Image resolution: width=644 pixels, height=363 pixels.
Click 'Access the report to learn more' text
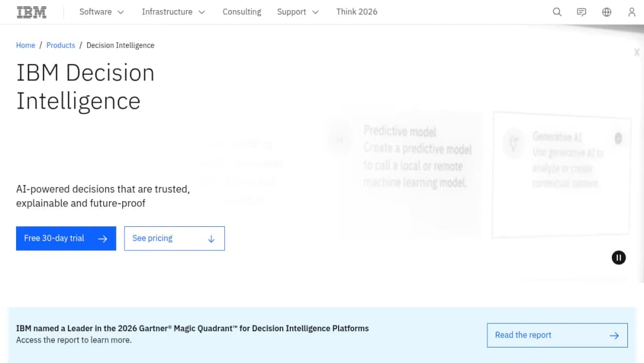(x=74, y=340)
